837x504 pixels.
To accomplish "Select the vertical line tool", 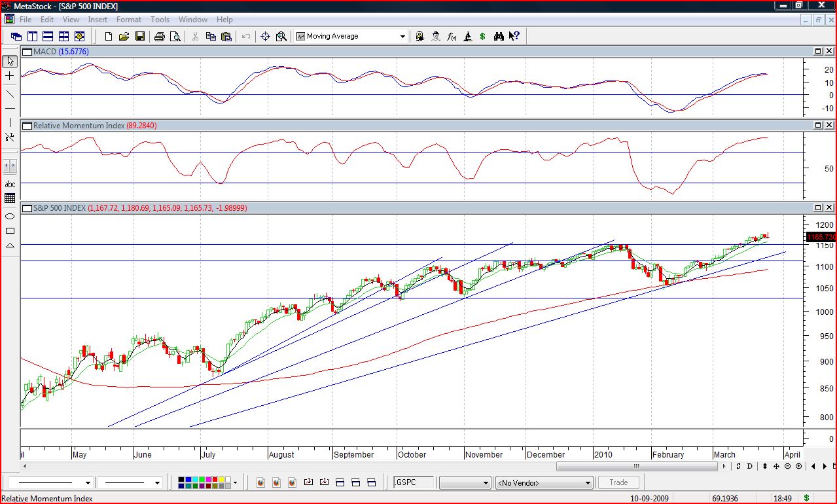I will coord(10,122).
